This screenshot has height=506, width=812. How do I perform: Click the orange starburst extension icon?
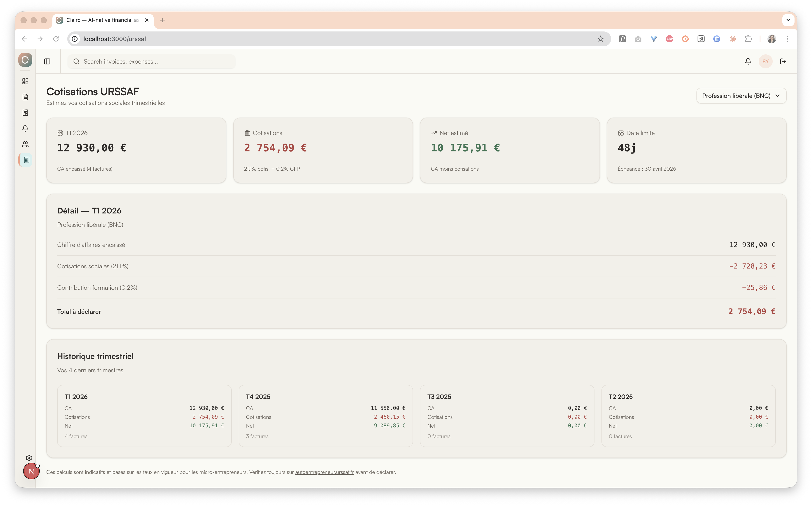(x=733, y=39)
